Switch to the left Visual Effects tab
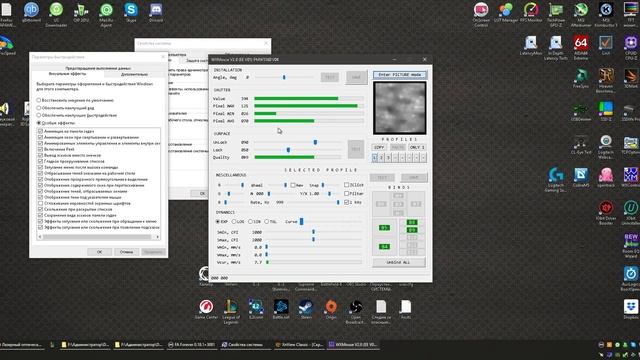Screen dimensions: 640x360 (x=67, y=74)
